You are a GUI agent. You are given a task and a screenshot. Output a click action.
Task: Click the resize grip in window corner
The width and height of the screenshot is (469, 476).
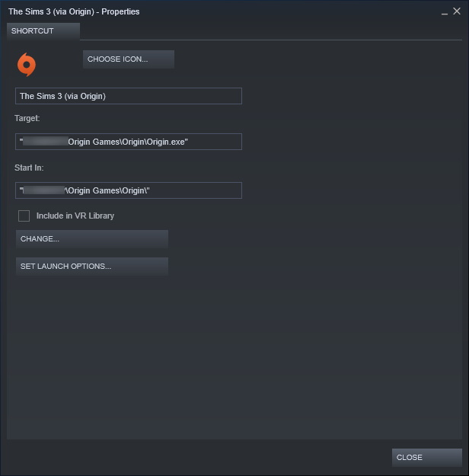click(464, 471)
